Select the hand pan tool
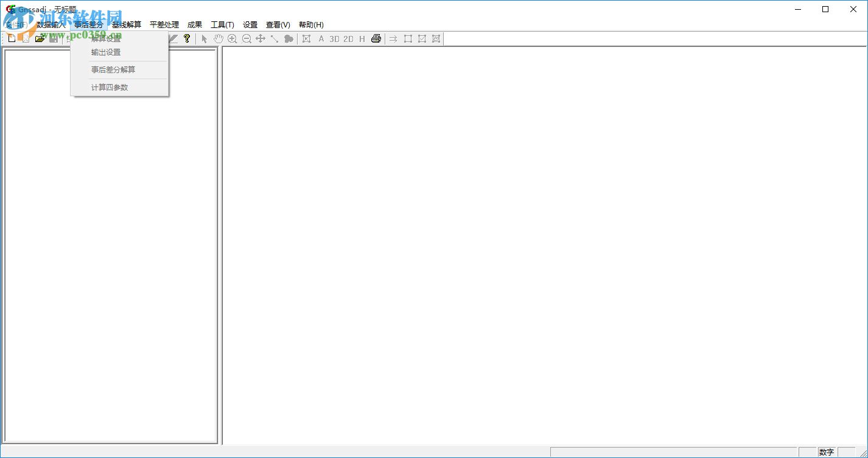The height and width of the screenshot is (458, 868). [x=218, y=39]
